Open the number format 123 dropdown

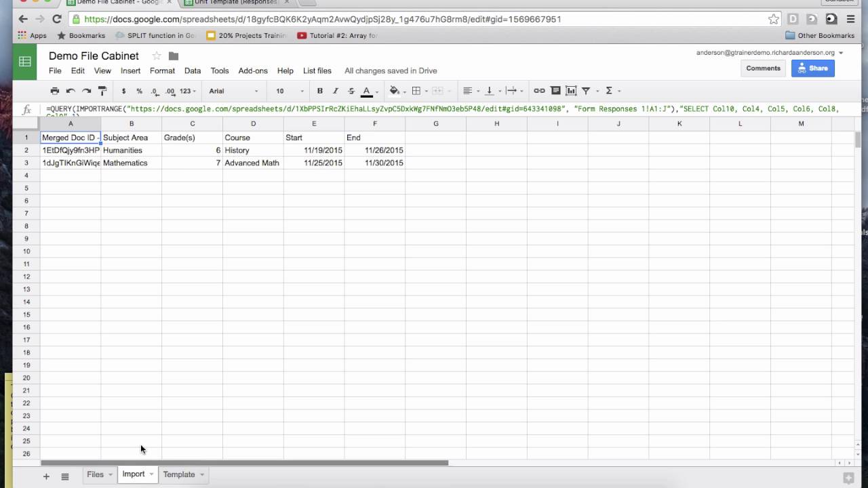click(188, 91)
